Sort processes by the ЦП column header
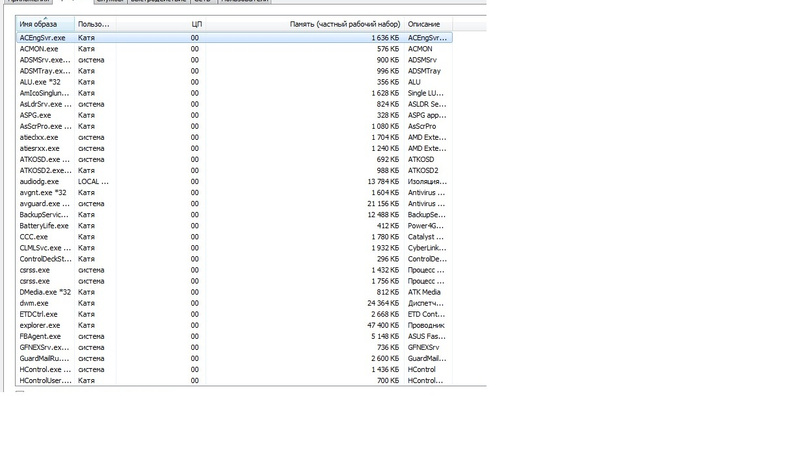800x450 pixels. 161,24
